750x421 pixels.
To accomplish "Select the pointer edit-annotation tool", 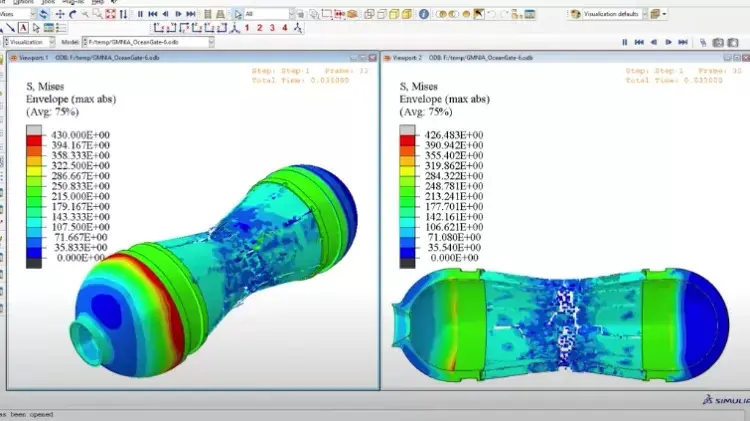I will 36,28.
